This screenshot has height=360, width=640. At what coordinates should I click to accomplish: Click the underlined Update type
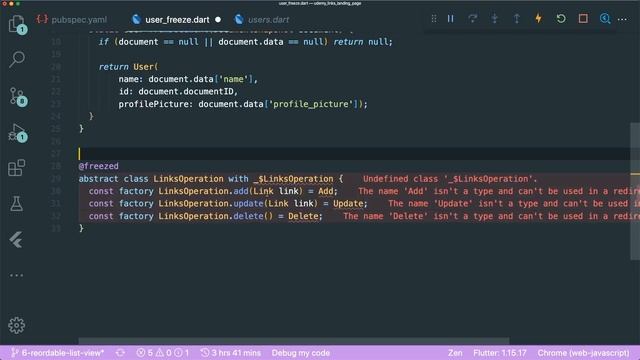(x=348, y=203)
